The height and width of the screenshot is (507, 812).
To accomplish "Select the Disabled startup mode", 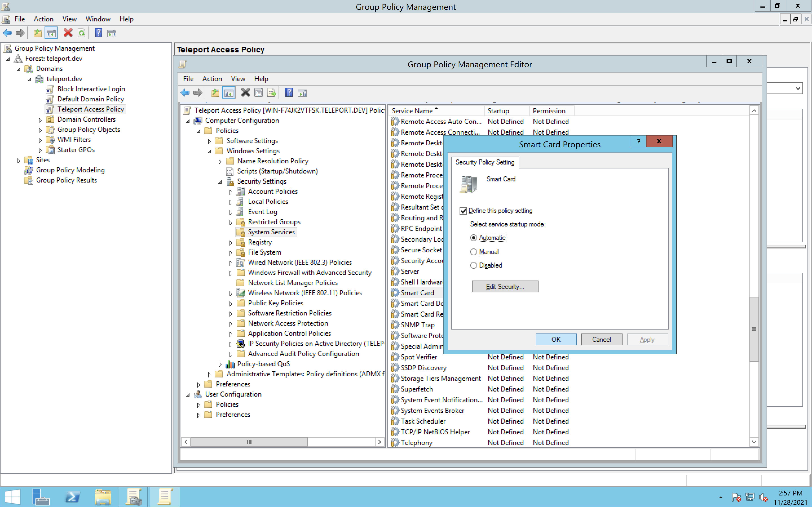I will [473, 265].
